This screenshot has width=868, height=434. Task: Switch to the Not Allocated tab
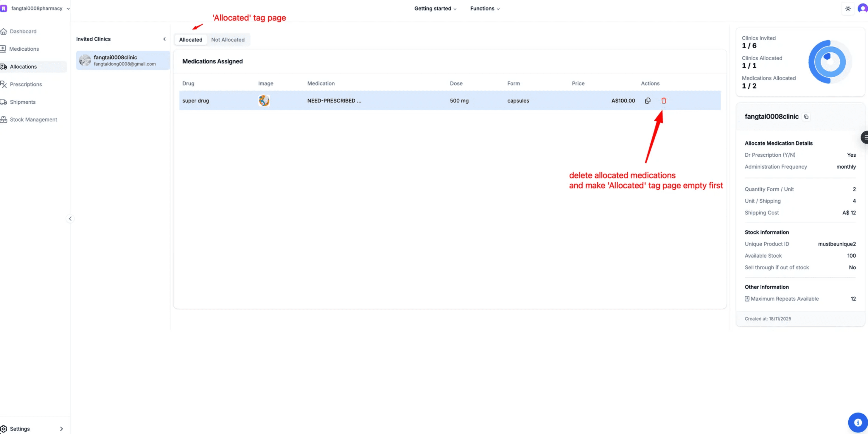click(228, 40)
